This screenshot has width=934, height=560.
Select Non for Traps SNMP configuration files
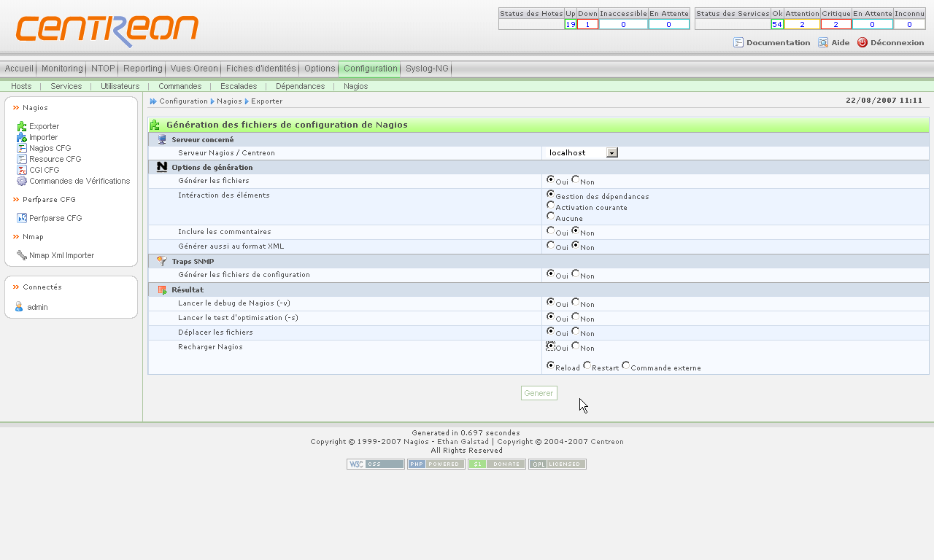[x=576, y=273]
